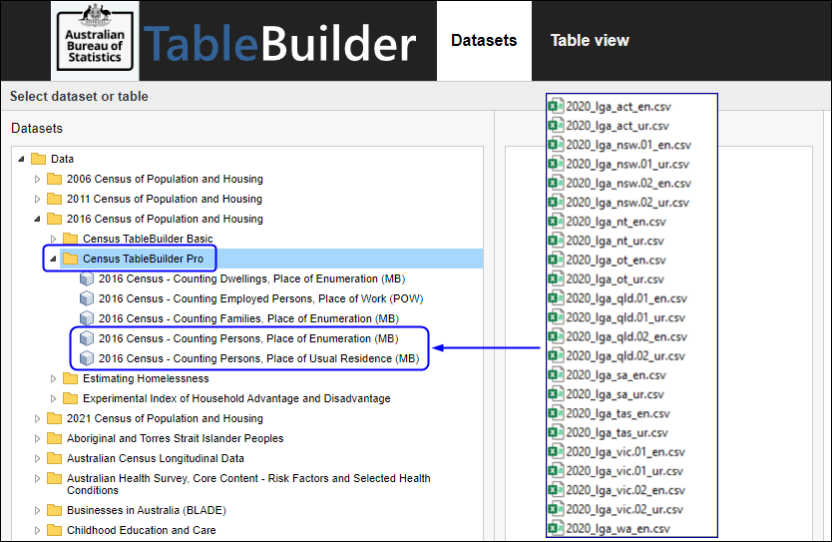Select the file name 2020_lga_tas_en.csv
The height and width of the screenshot is (542, 832).
point(618,414)
